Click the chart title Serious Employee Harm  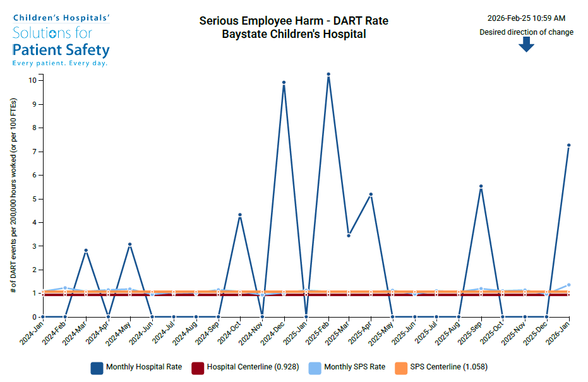(293, 21)
